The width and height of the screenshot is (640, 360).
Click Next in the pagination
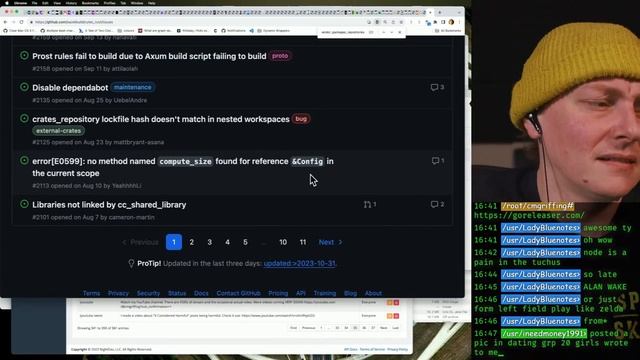pyautogui.click(x=330, y=242)
